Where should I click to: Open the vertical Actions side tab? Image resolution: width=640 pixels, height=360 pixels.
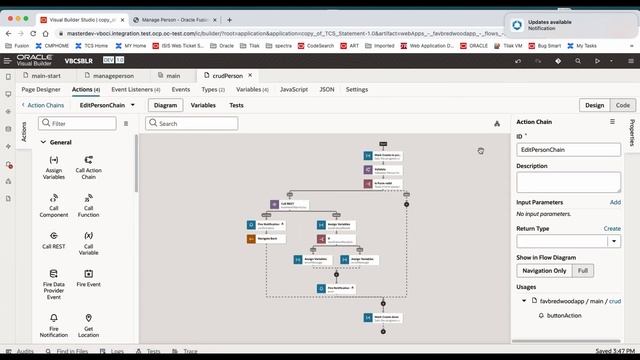24,132
